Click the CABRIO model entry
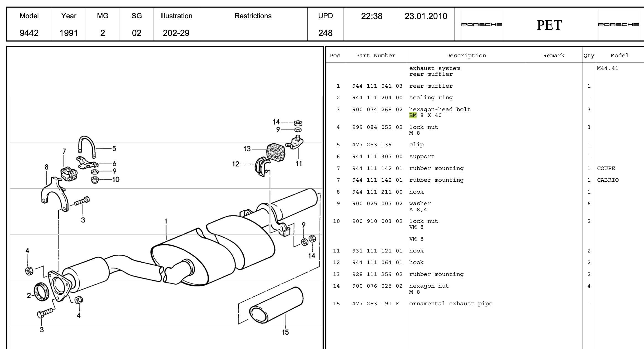The width and height of the screenshot is (644, 349). click(x=608, y=180)
